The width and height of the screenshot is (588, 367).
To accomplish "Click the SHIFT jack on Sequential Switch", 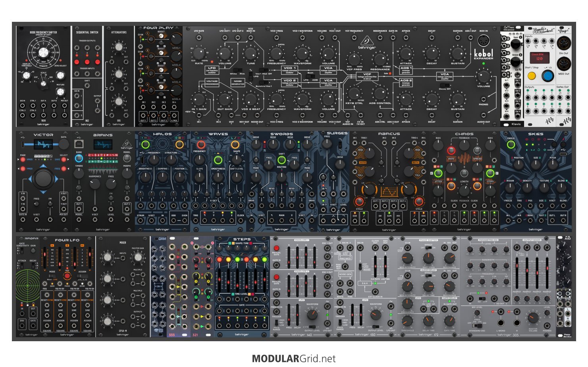I will [87, 85].
